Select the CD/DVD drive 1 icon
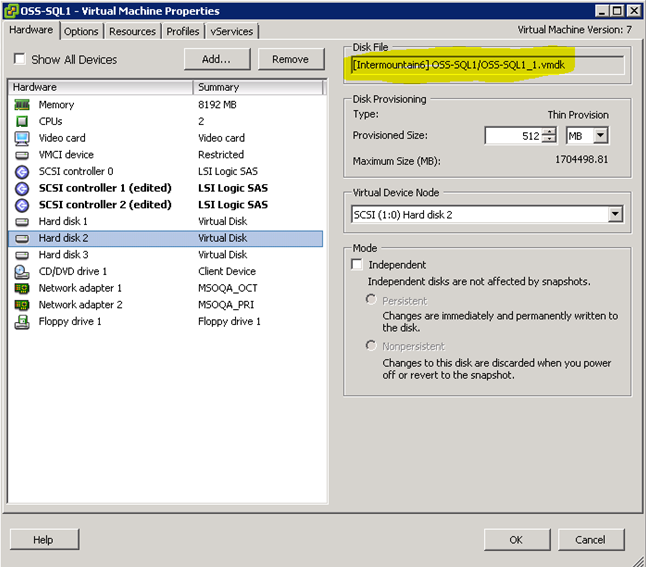The height and width of the screenshot is (567, 646). point(22,272)
